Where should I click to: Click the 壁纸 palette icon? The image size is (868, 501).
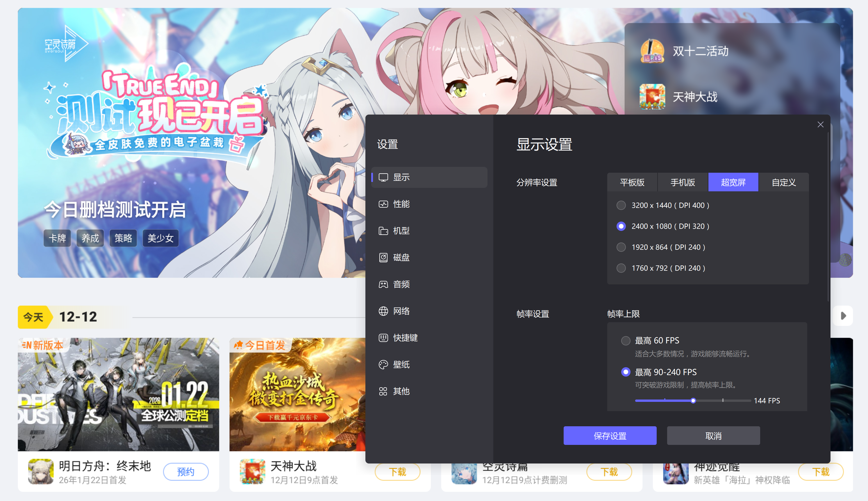(x=383, y=364)
